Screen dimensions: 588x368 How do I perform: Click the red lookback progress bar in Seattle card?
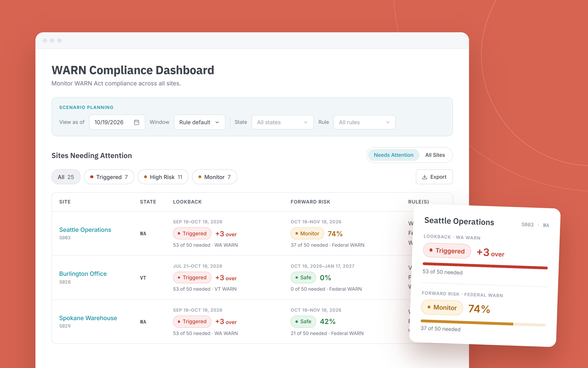click(x=485, y=266)
